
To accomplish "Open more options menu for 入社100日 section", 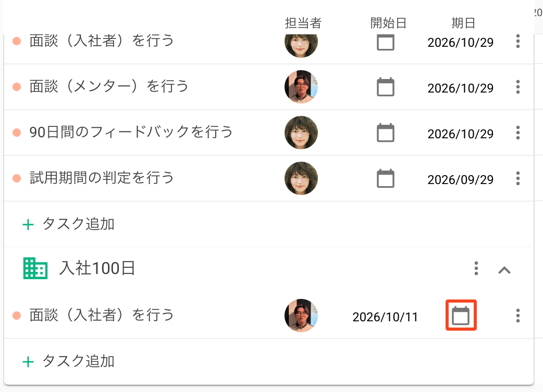I will (476, 268).
